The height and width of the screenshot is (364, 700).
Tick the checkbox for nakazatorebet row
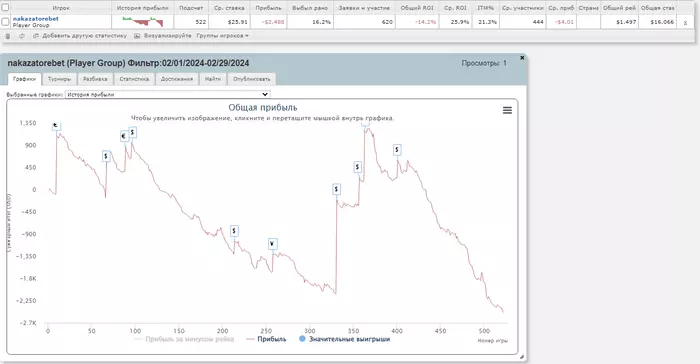[x=5, y=21]
